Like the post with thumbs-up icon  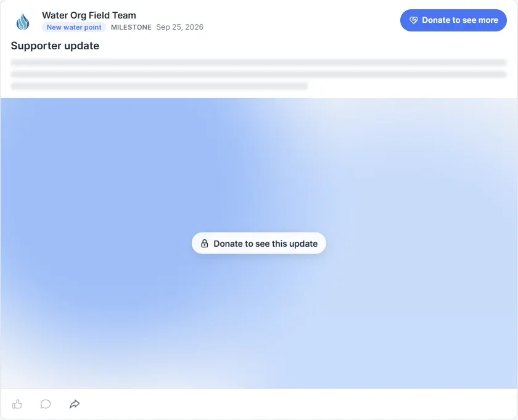(17, 404)
